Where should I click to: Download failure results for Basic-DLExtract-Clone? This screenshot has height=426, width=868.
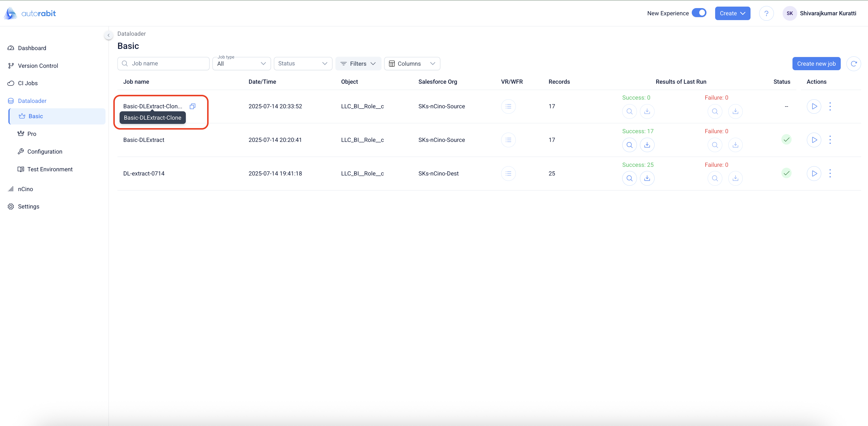(735, 111)
